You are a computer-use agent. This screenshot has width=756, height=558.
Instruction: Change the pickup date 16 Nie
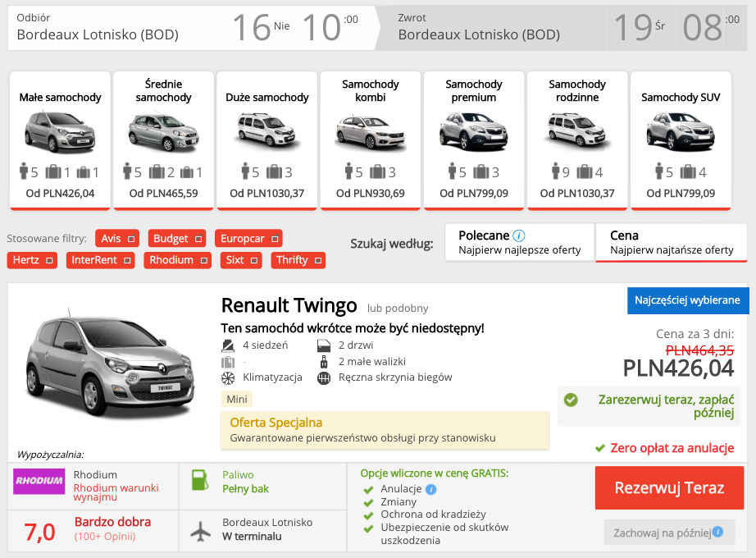tap(261, 27)
